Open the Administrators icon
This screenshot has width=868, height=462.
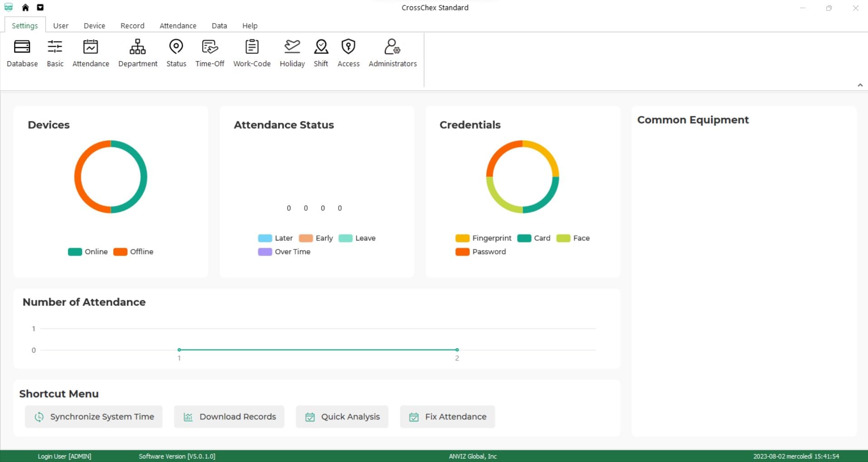393,53
